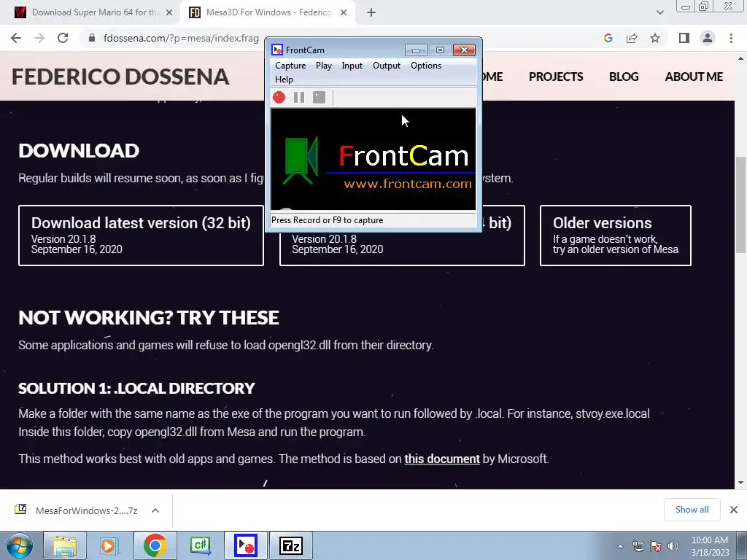Toggle the Chrome side panel
This screenshot has height=560, width=747.
[684, 38]
